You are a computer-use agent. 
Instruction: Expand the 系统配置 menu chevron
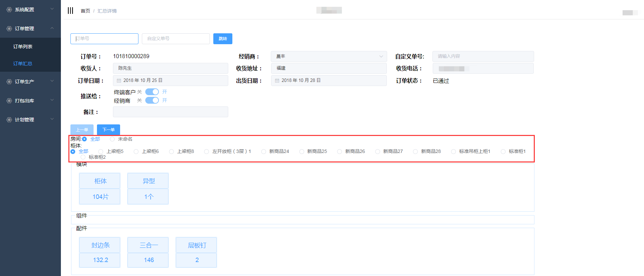click(52, 9)
